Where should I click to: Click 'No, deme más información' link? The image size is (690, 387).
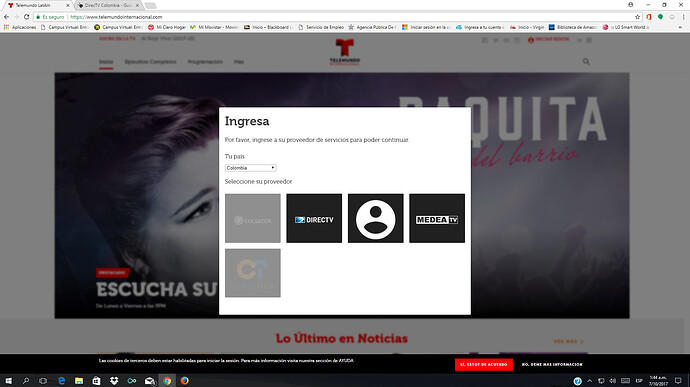pyautogui.click(x=552, y=365)
